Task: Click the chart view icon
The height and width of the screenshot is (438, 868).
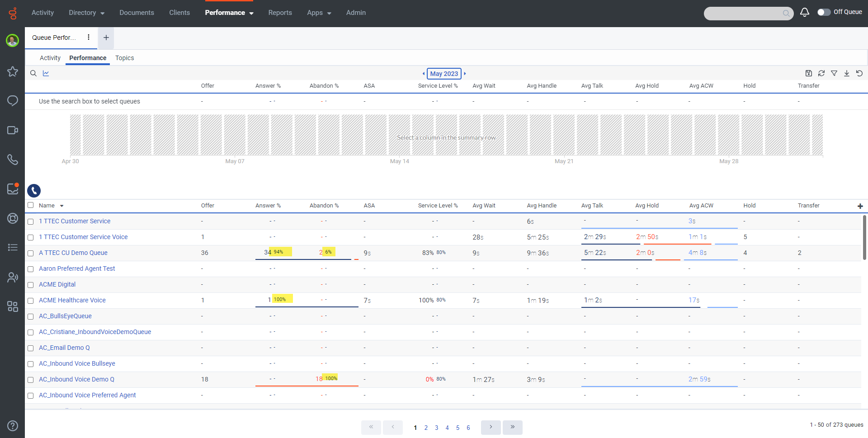Action: (46, 73)
